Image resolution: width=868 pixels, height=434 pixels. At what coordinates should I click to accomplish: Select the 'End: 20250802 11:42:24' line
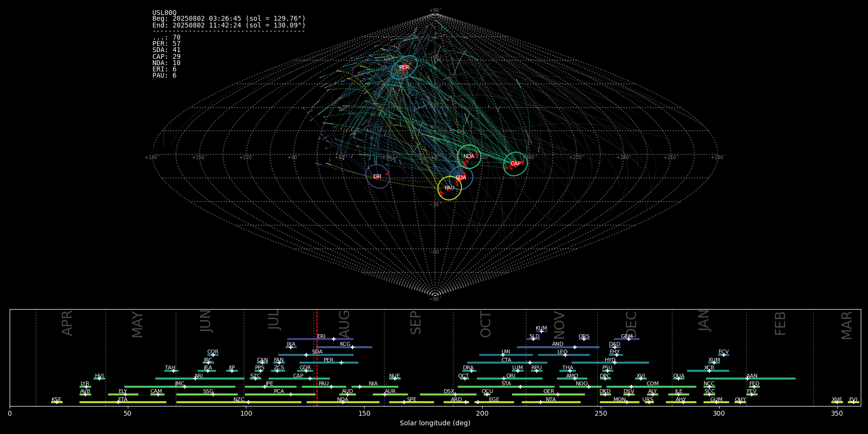coord(229,25)
